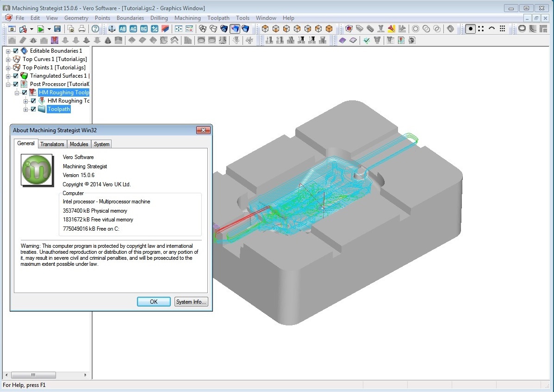
Task: Open the Help question mark icon
Action: point(95,29)
